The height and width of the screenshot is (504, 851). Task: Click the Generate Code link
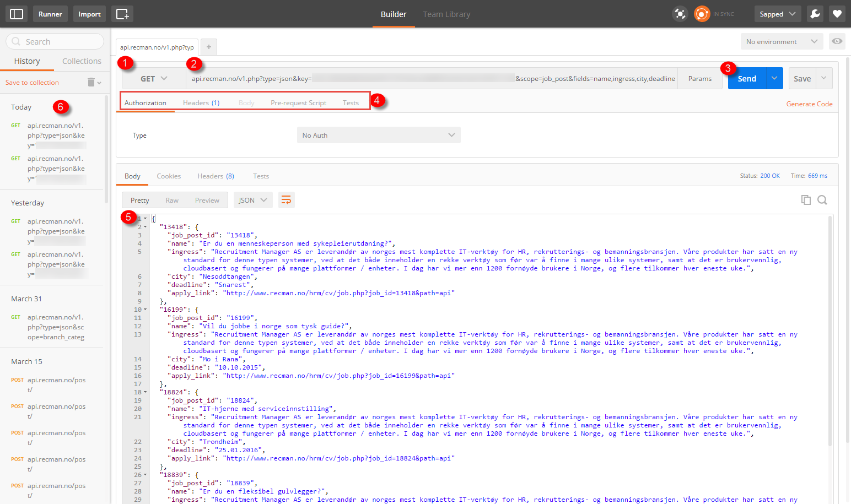point(809,104)
